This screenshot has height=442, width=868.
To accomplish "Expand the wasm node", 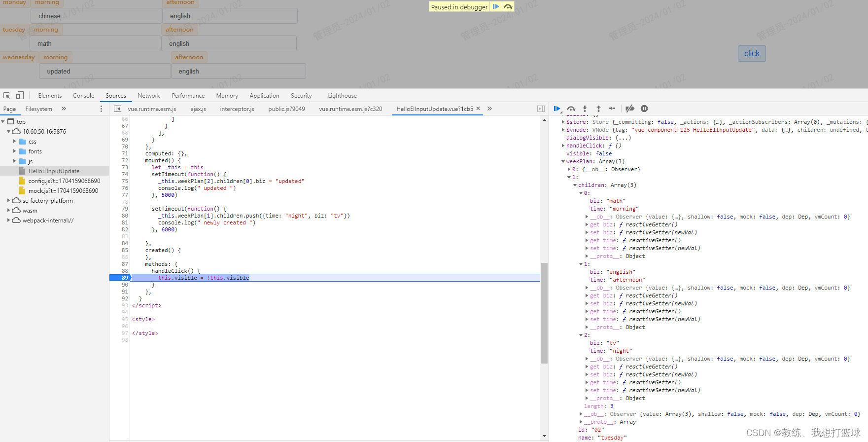I will click(8, 211).
